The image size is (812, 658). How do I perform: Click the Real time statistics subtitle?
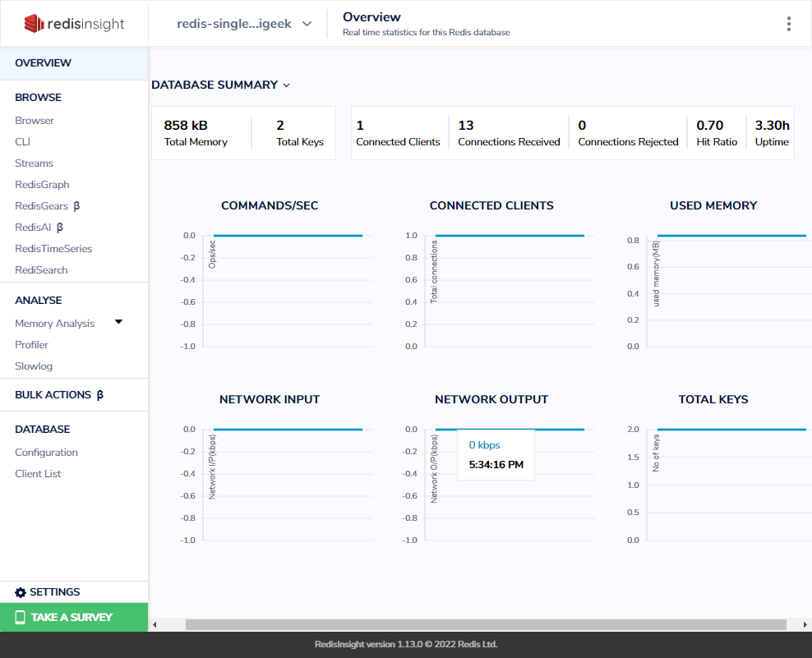tap(427, 32)
